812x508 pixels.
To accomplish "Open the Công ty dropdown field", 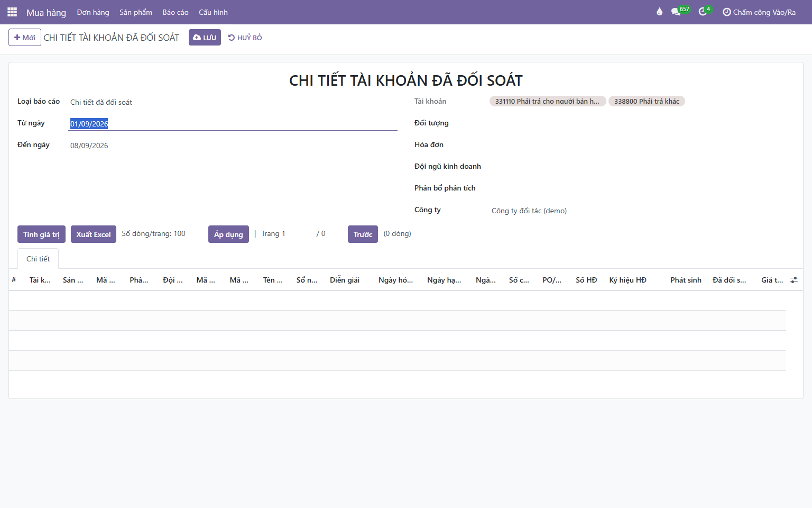I will (x=642, y=211).
